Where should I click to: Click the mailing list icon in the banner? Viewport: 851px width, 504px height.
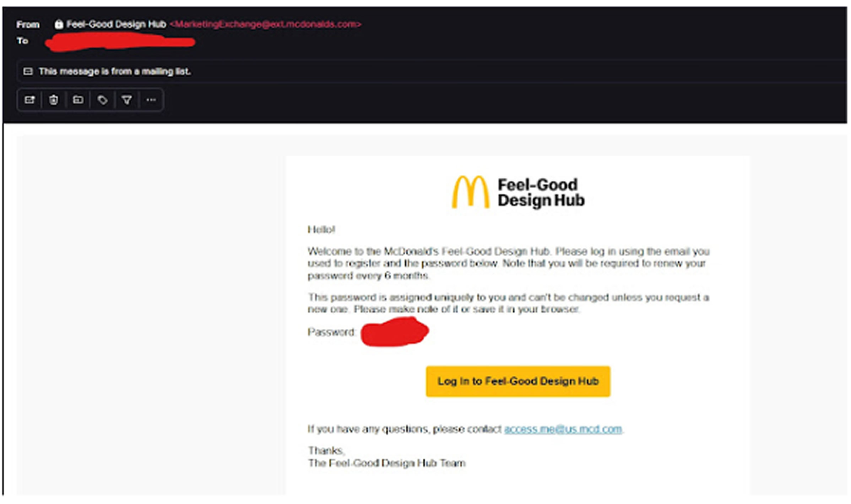tap(28, 71)
